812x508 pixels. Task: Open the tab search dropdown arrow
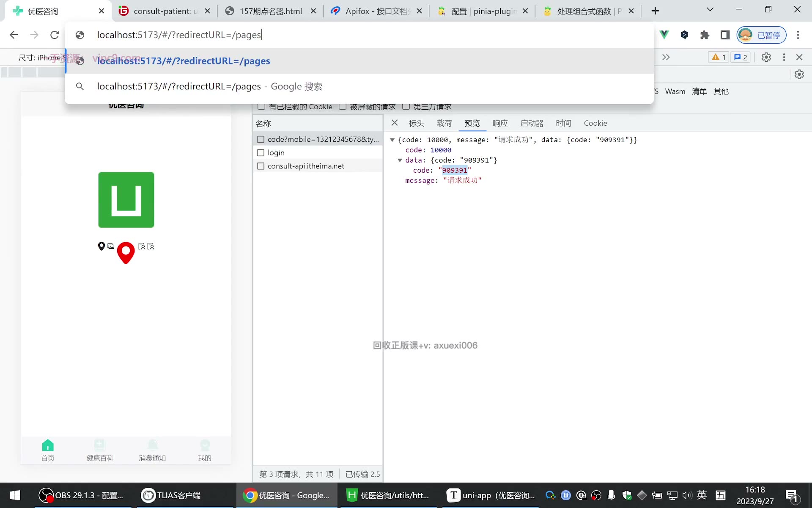coord(710,10)
